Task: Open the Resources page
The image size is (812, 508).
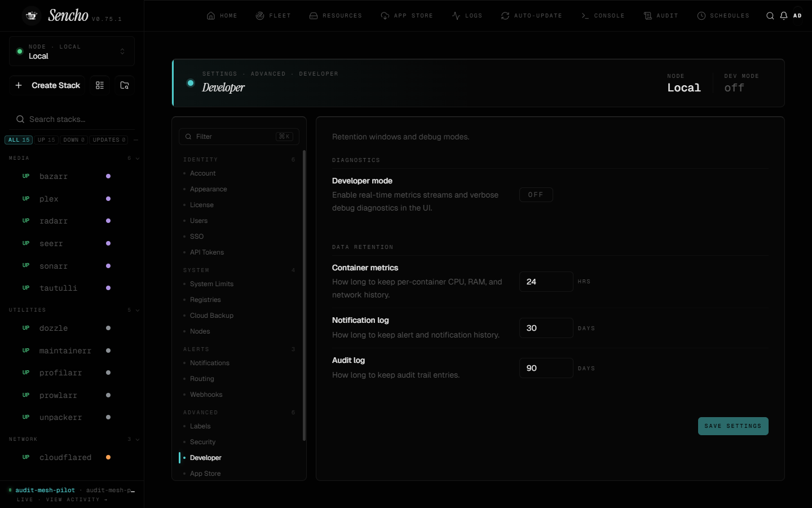Action: (x=336, y=16)
